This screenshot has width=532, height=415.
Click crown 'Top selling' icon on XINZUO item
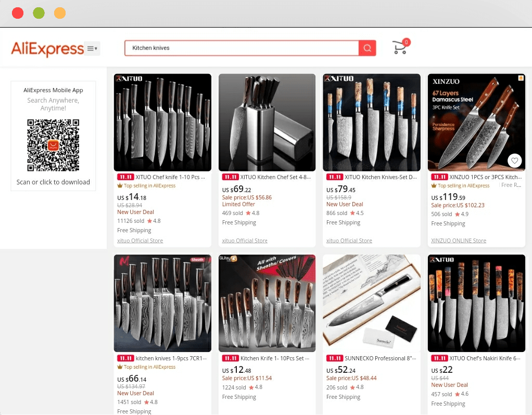coord(434,185)
